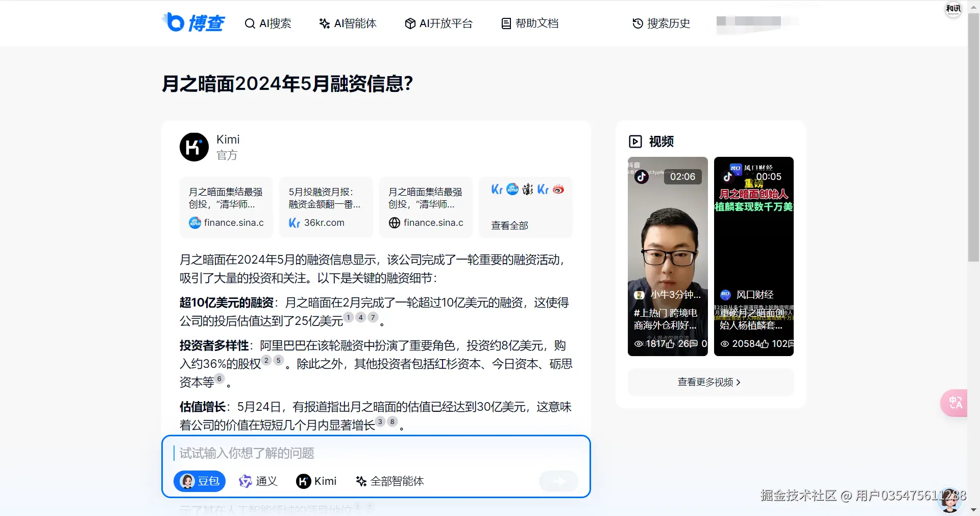Click 查看全部 to view all sources
980x516 pixels.
(509, 225)
